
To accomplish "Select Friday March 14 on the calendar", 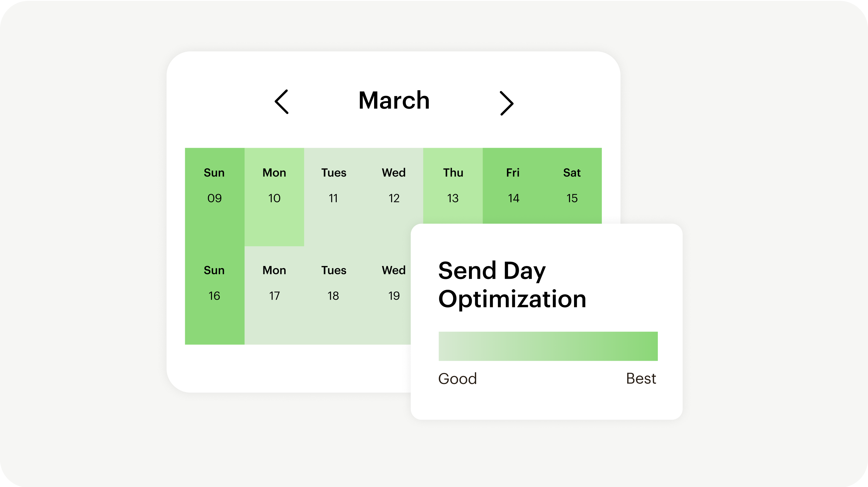I will coord(513,198).
